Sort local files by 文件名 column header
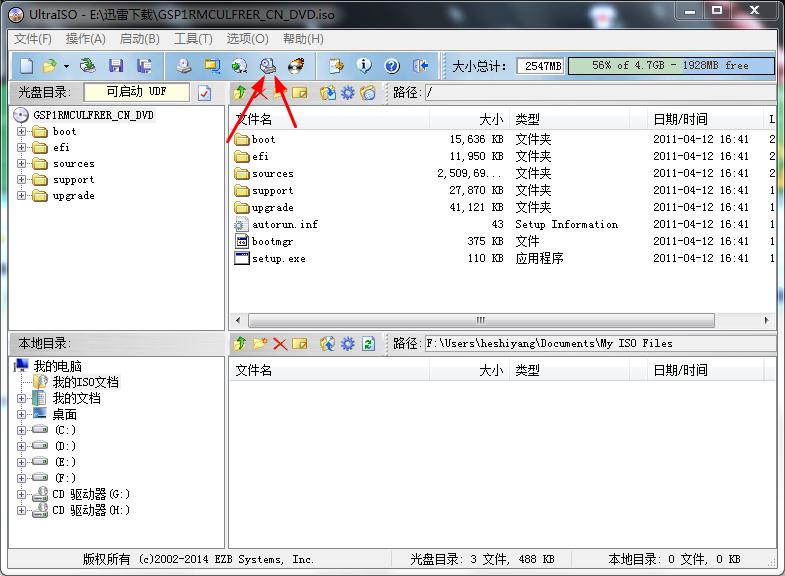This screenshot has height=576, width=785. point(330,371)
